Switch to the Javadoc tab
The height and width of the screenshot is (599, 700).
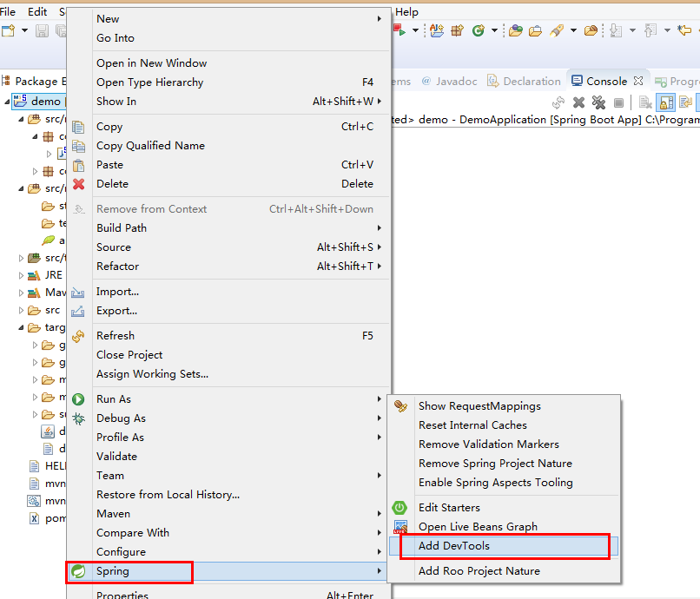[450, 82]
